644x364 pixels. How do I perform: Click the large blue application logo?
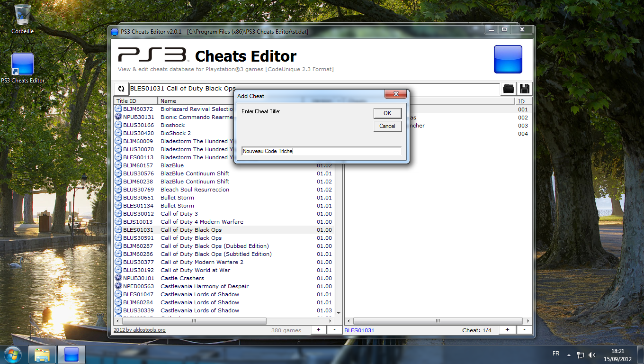pyautogui.click(x=508, y=59)
